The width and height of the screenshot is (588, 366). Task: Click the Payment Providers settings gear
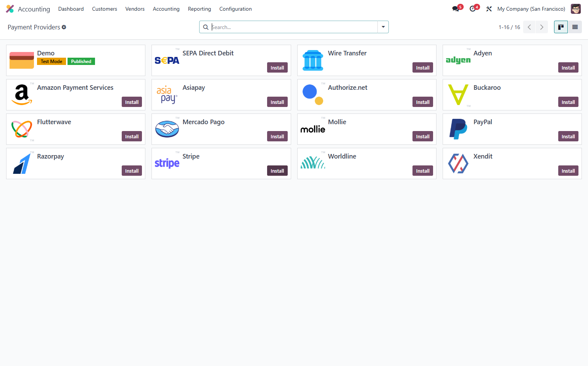click(64, 27)
